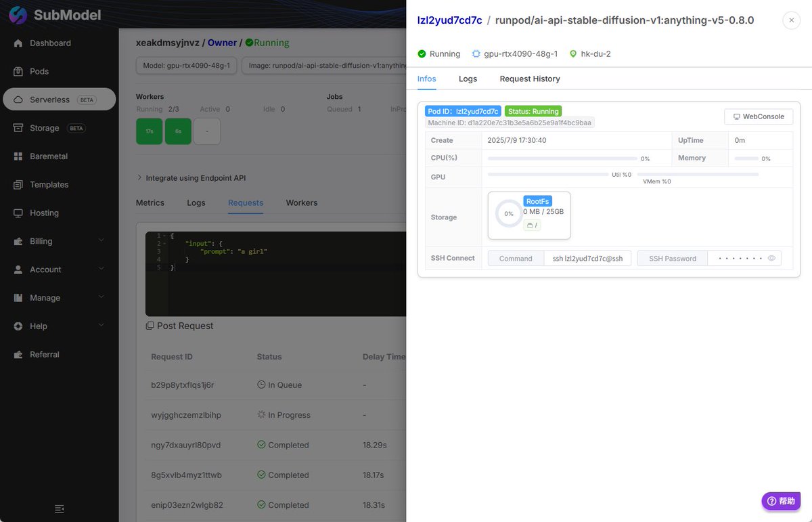Open the Logs tab beside Metrics
This screenshot has width=812, height=522.
196,202
